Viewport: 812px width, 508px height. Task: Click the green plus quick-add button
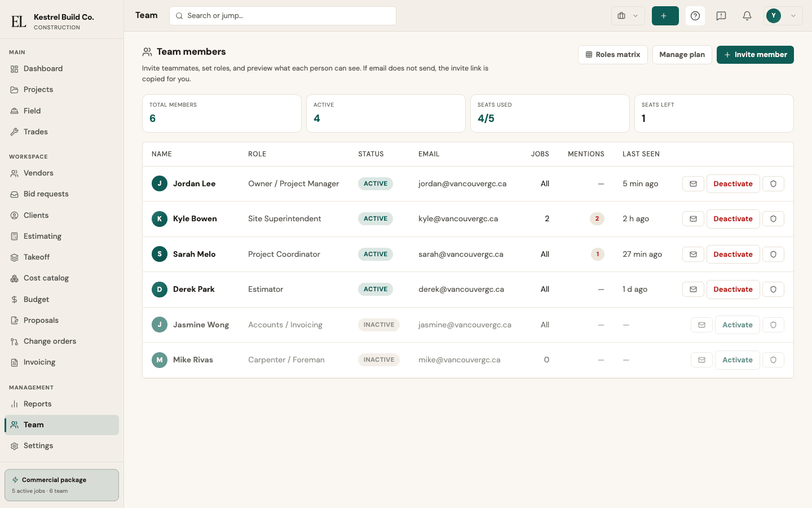point(665,16)
